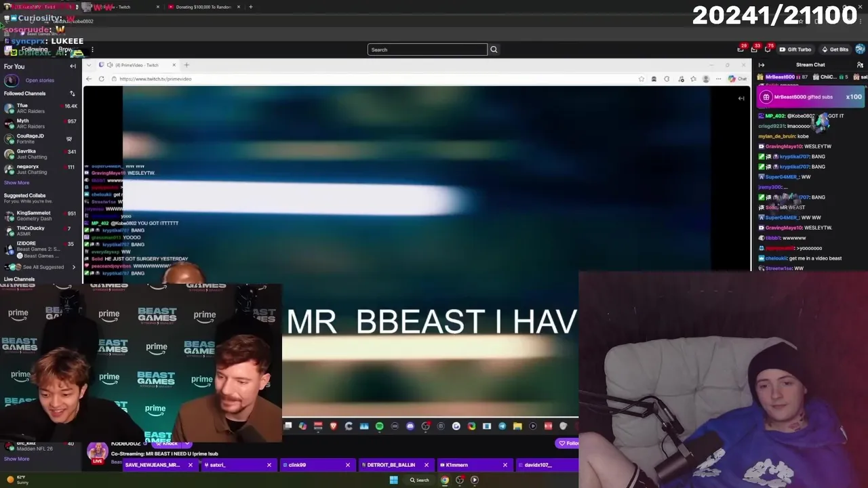Type in the Twitch Search field

point(427,49)
